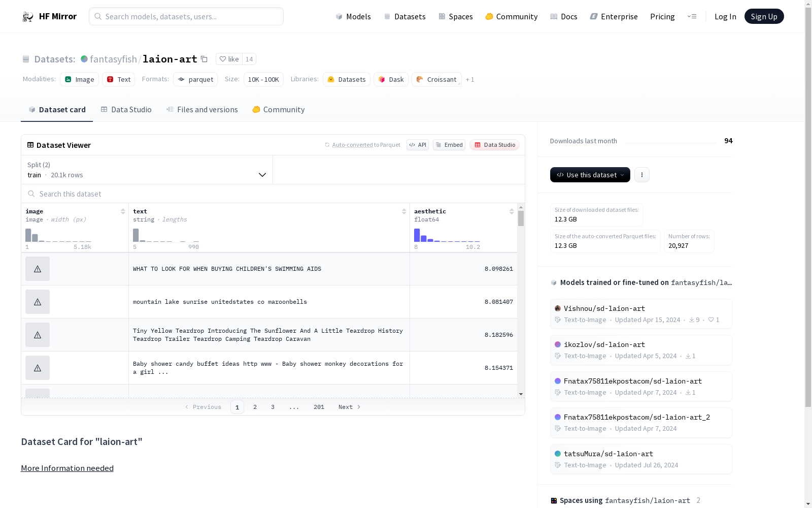
Task: Go to page 3 of rows
Action: pos(273,407)
